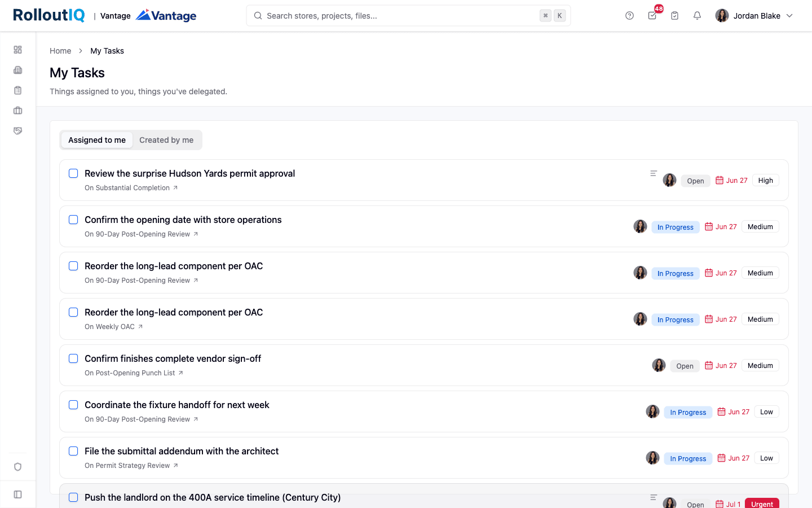Open the clipboard tasks icon in sidebar
The width and height of the screenshot is (812, 508).
18,90
